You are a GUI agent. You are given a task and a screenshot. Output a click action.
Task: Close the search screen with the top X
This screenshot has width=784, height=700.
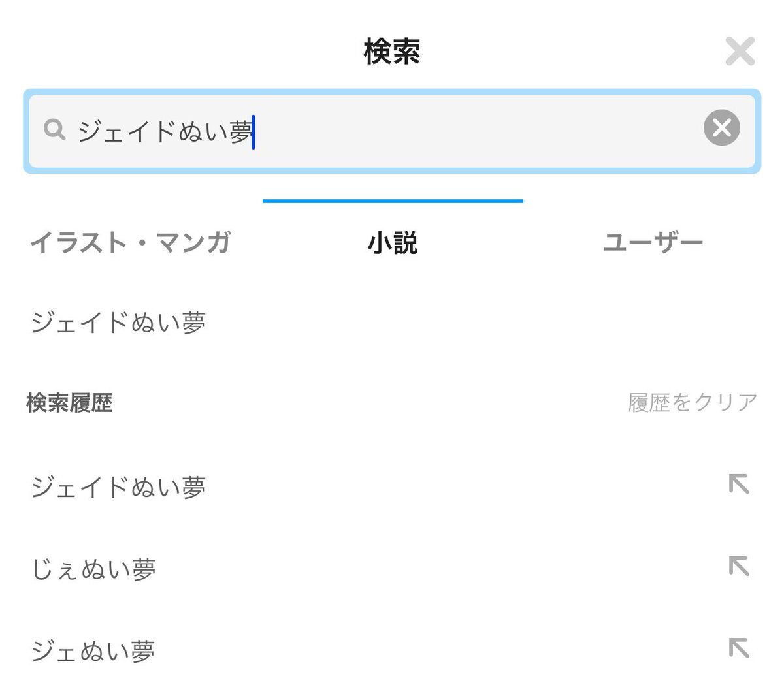pos(740,51)
